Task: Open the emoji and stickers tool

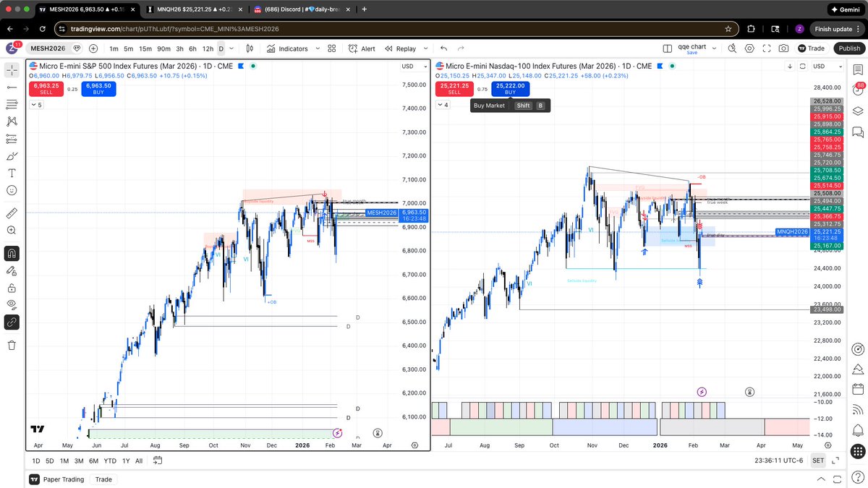Action: (12, 190)
